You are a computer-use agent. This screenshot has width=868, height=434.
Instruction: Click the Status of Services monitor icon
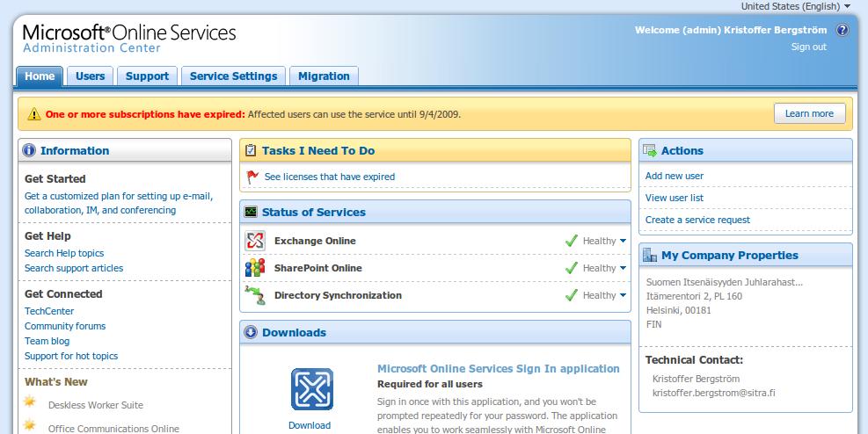(x=251, y=212)
